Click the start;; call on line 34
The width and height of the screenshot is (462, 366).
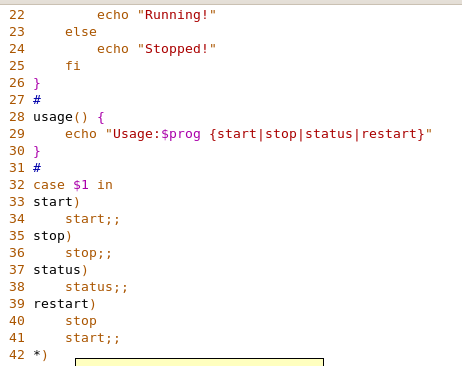pos(92,219)
